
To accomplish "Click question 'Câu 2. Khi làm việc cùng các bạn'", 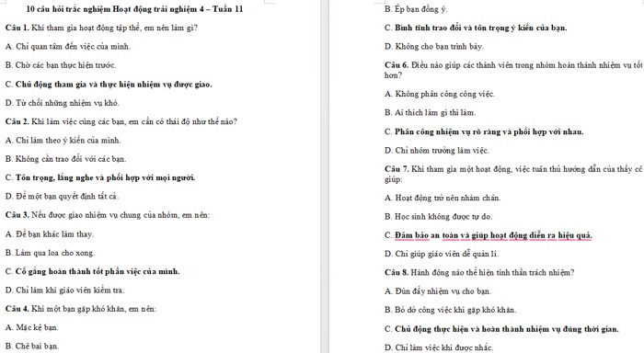I will click(x=65, y=122).
